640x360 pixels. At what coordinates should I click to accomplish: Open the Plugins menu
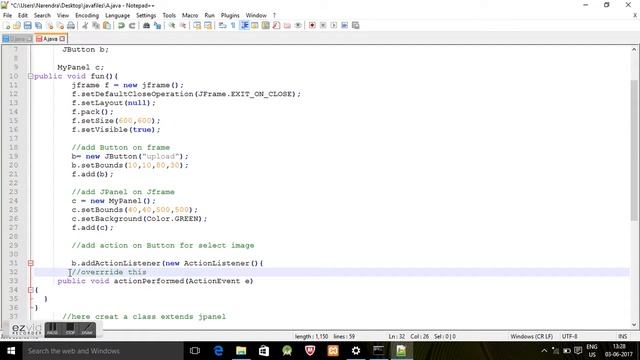click(x=230, y=15)
